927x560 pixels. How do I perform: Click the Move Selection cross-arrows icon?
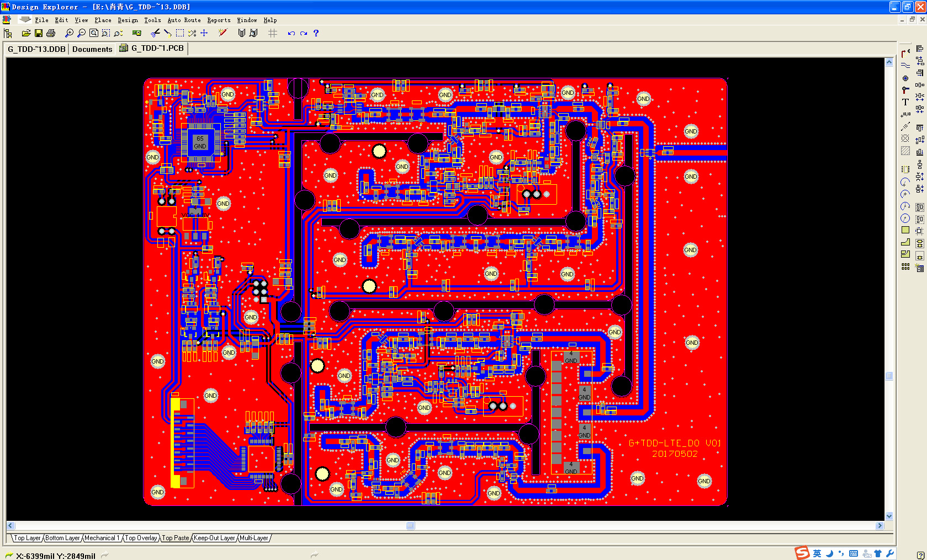click(x=204, y=33)
